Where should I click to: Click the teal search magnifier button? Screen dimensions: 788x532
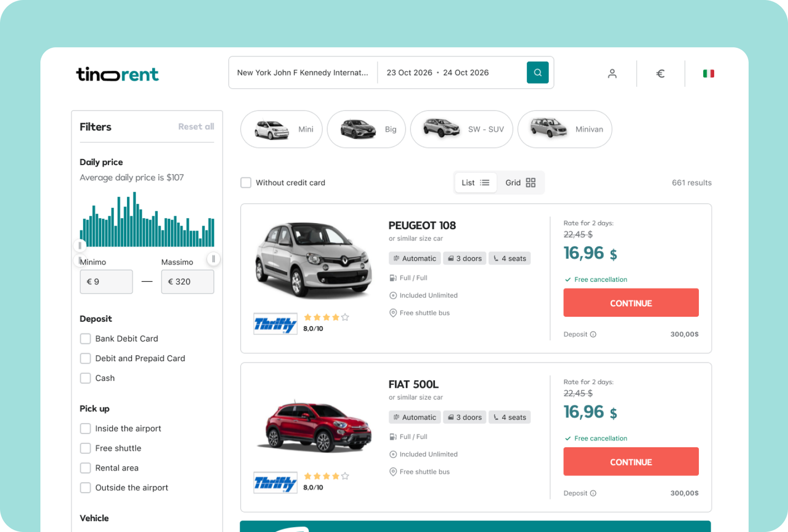tap(537, 72)
